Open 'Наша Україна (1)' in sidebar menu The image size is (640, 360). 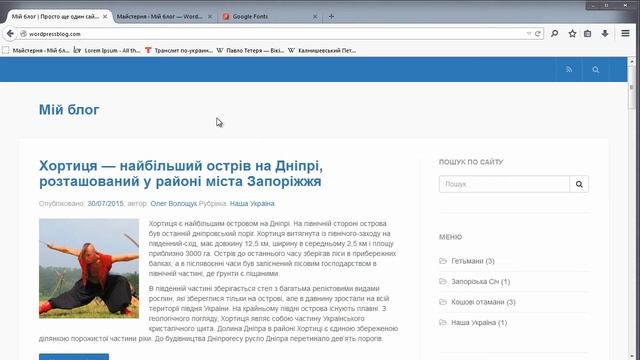[479, 322]
